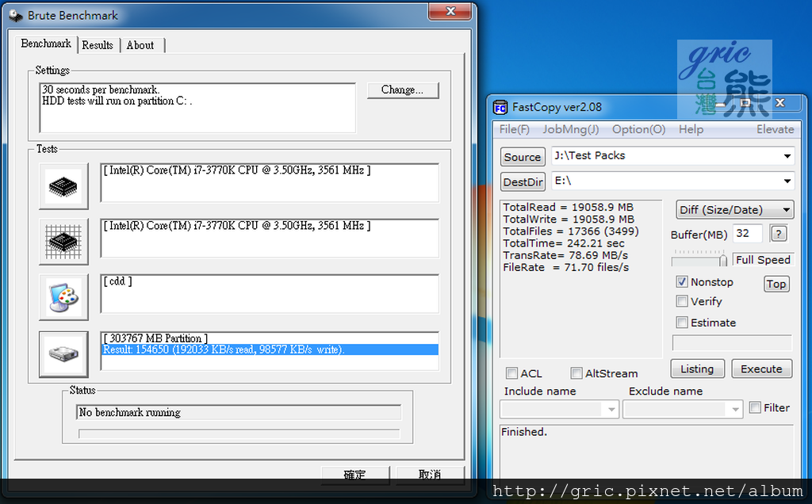
Task: Click the 'Full Speed' speed label
Action: coord(763,260)
